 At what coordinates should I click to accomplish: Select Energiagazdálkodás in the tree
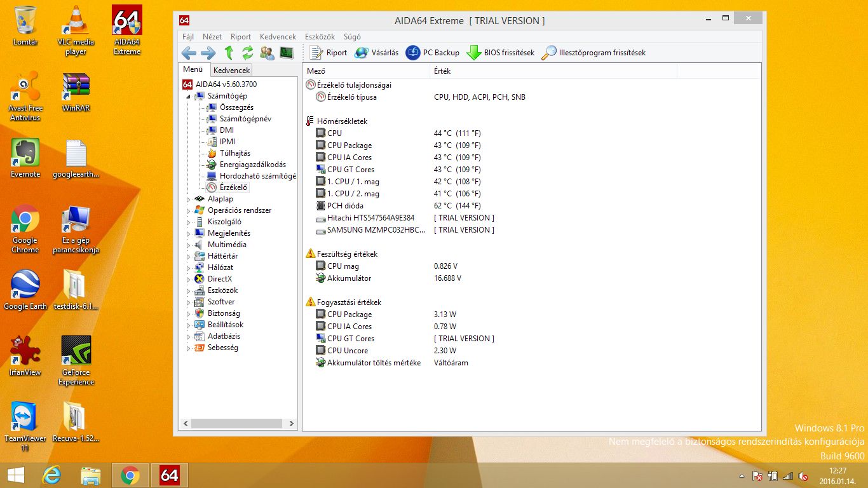252,165
